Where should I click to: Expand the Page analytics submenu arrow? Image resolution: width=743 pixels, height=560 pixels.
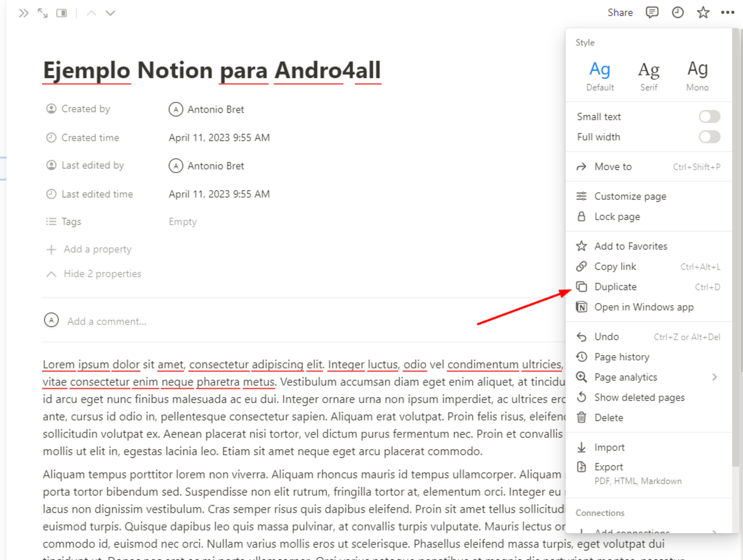(715, 377)
